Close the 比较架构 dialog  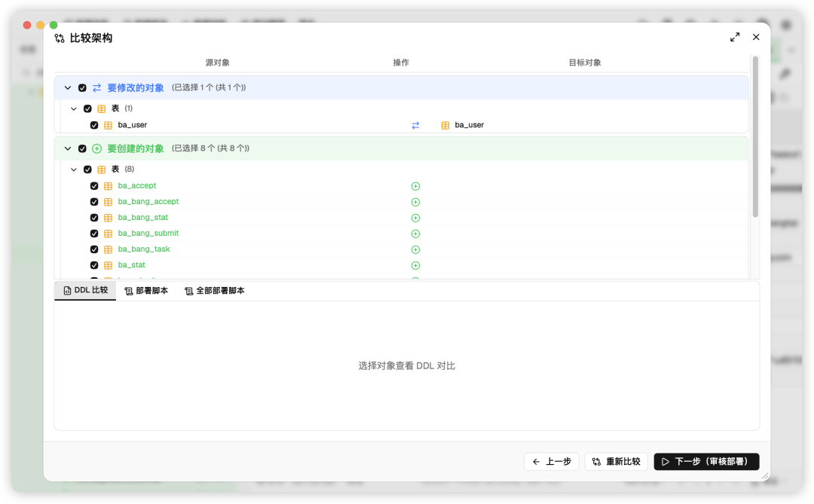tap(756, 37)
